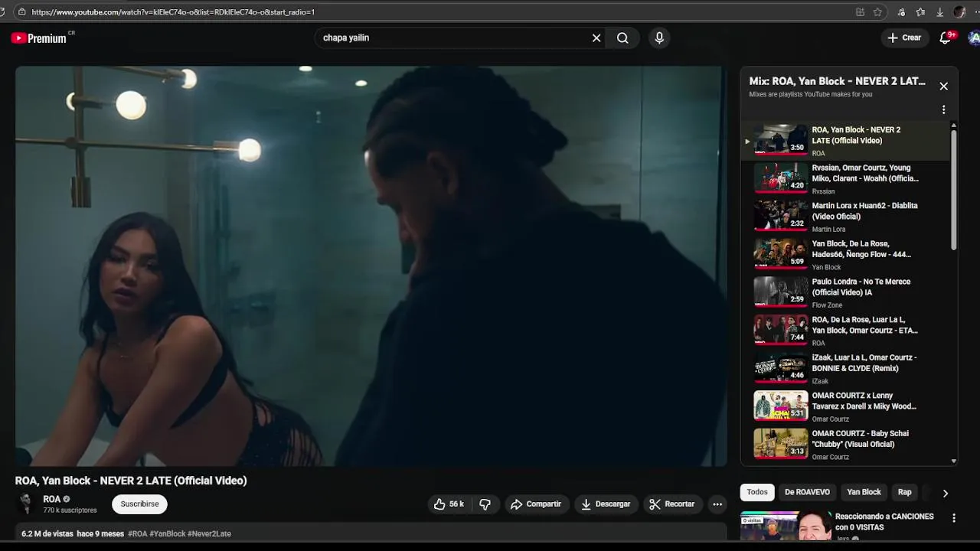Viewport: 980px width, 551px height.
Task: Open Reaccionando a CANCIONES thumbnail
Action: tap(786, 527)
